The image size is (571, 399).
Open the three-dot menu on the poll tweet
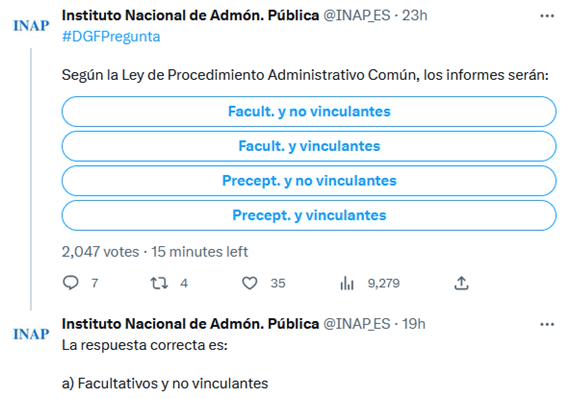pos(547,16)
